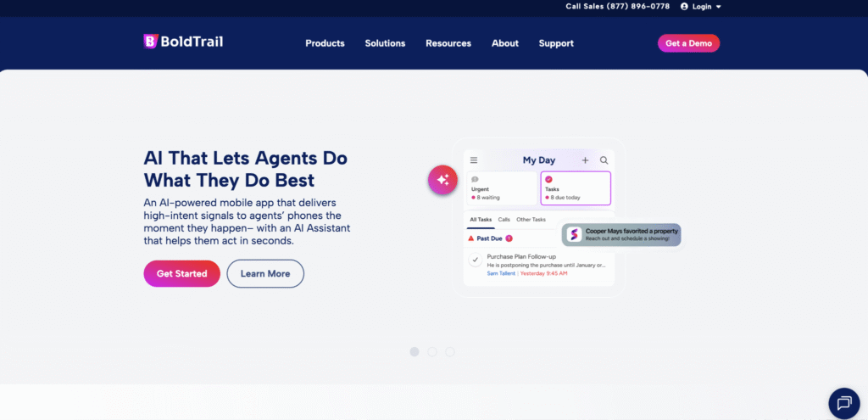Click the Past Due count badge
Image resolution: width=868 pixels, height=420 pixels.
coord(509,238)
